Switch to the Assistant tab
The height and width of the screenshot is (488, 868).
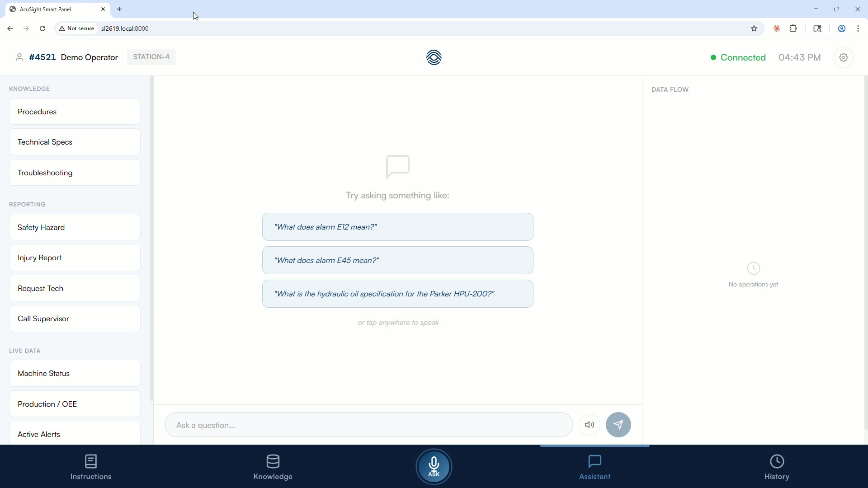click(595, 467)
